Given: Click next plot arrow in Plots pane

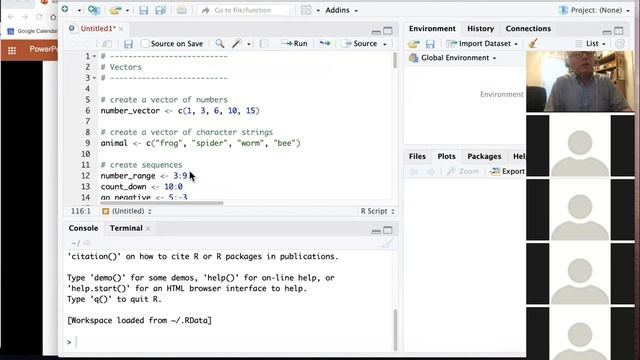Looking at the screenshot, I should point(430,171).
